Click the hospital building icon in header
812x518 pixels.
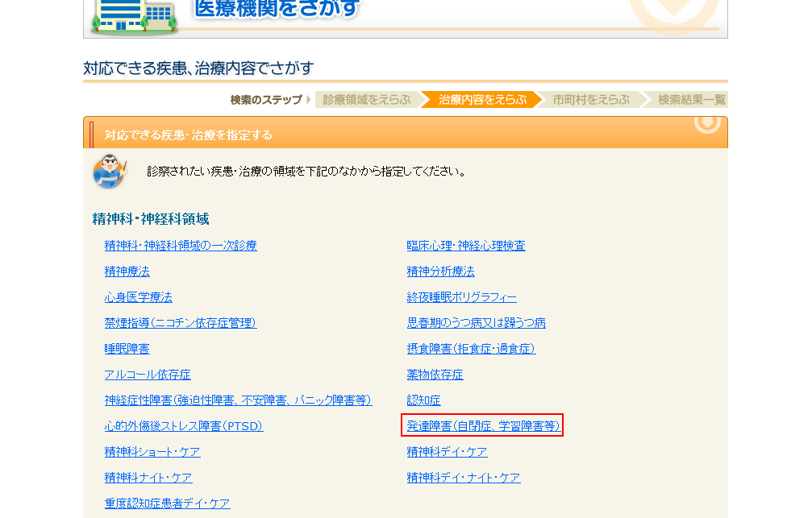134,17
